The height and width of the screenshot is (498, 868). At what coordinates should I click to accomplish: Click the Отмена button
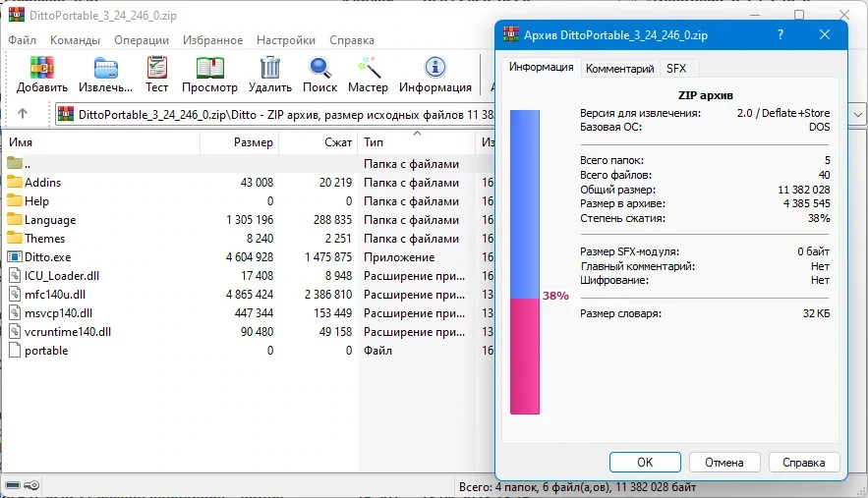coord(724,463)
